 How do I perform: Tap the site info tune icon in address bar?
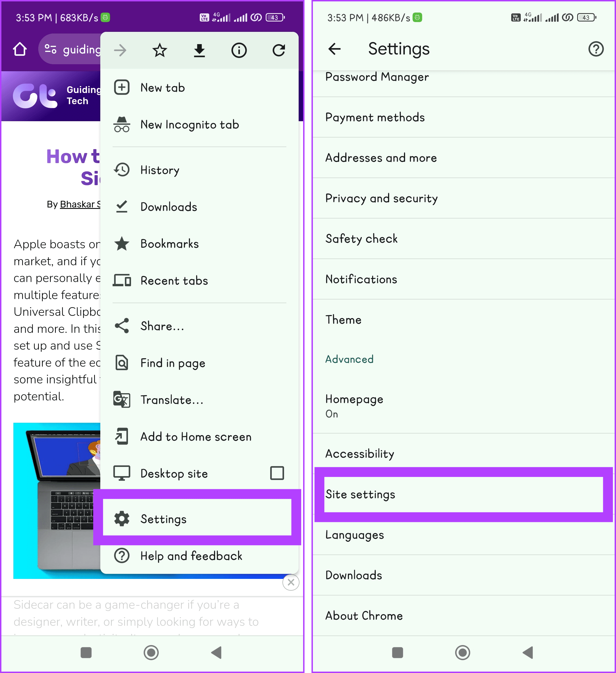51,49
